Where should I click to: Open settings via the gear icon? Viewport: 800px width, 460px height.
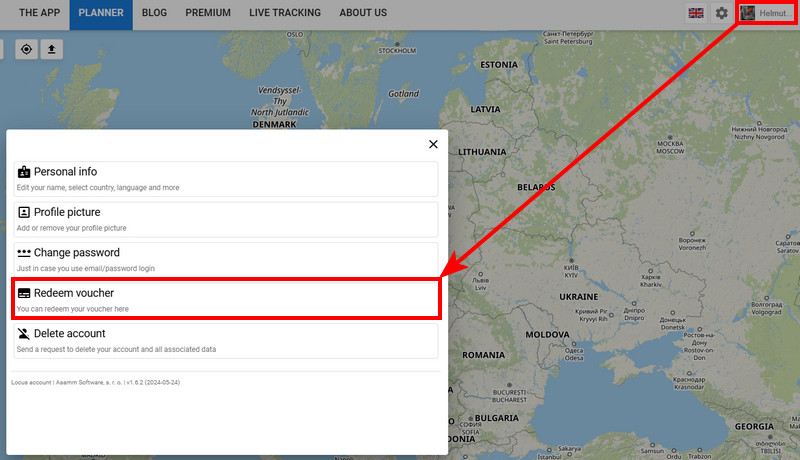(x=721, y=14)
